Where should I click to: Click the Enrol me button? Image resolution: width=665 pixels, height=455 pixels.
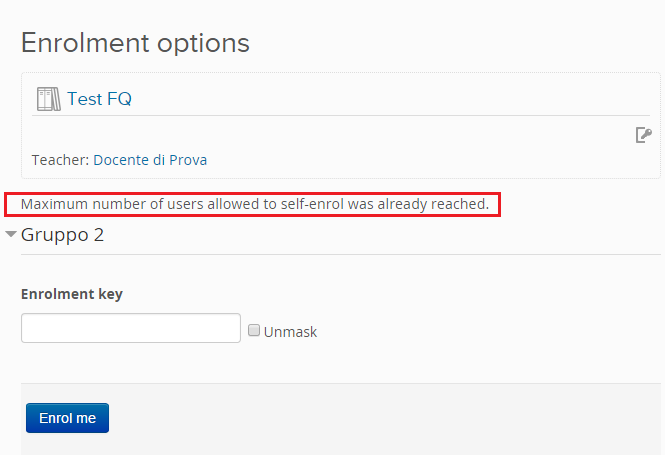click(67, 418)
